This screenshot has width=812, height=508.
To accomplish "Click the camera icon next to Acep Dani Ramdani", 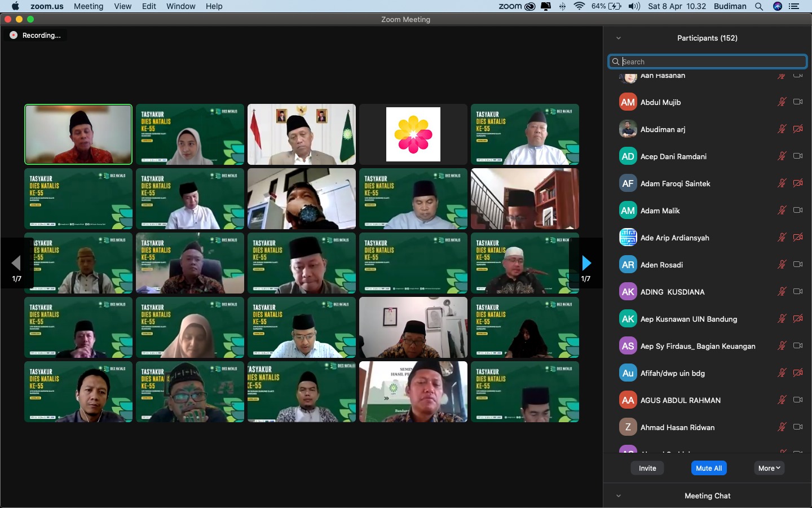I will pyautogui.click(x=798, y=156).
